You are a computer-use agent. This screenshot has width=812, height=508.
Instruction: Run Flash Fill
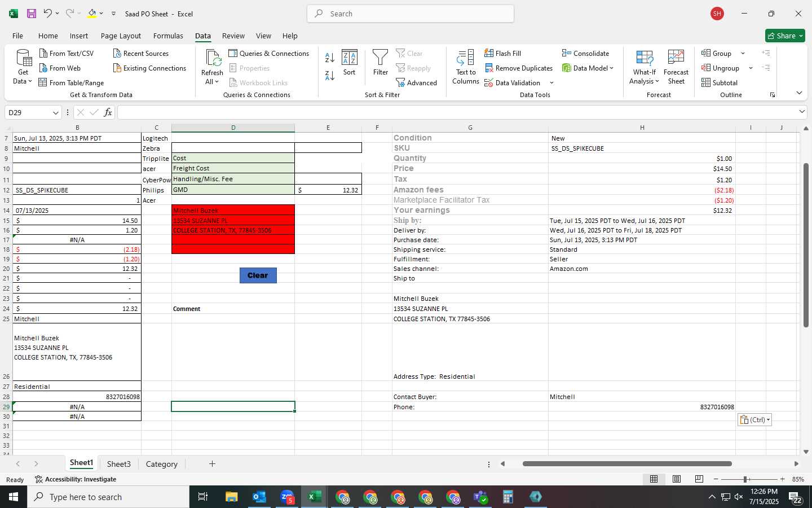[503, 54]
